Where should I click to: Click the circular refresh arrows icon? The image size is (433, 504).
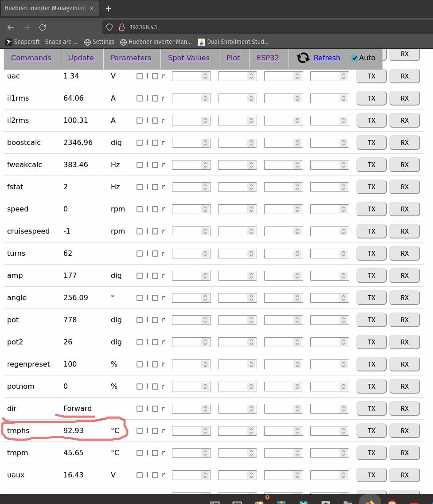(303, 58)
